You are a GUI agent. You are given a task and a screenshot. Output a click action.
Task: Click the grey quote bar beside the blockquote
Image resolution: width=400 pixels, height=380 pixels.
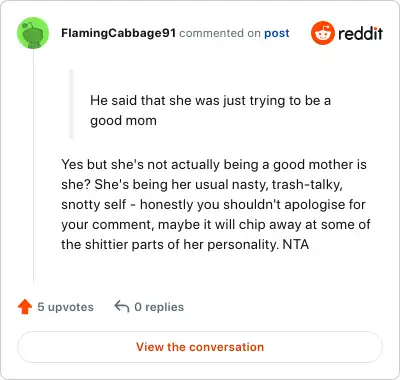[x=71, y=104]
